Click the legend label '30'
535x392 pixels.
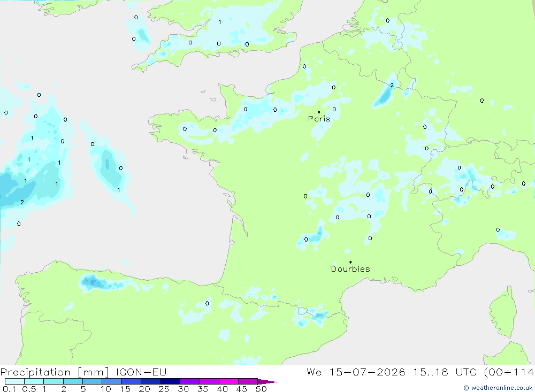184,389
